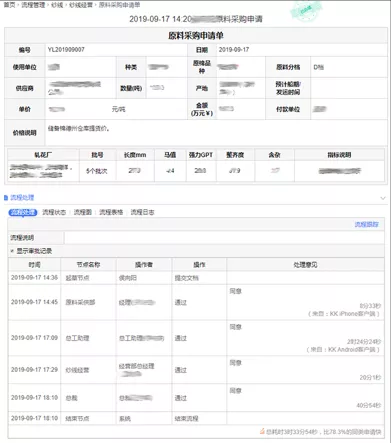The image size is (391, 443).
Task: Open 流程管理 breadcrumb link
Action: (x=33, y=5)
